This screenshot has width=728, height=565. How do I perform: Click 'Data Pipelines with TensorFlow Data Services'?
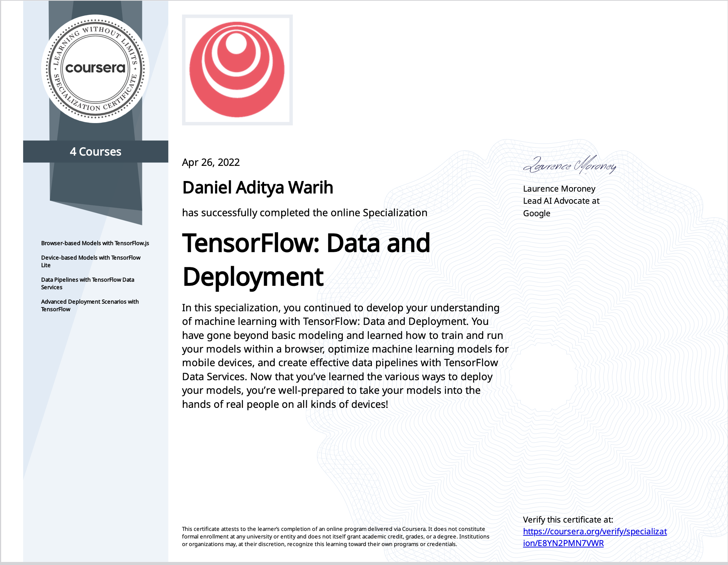coord(88,283)
